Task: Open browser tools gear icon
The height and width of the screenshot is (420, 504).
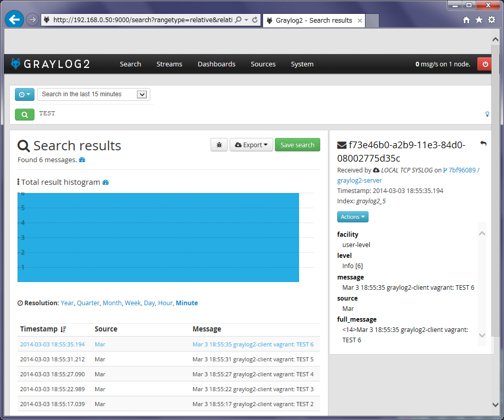Action: pyautogui.click(x=492, y=20)
